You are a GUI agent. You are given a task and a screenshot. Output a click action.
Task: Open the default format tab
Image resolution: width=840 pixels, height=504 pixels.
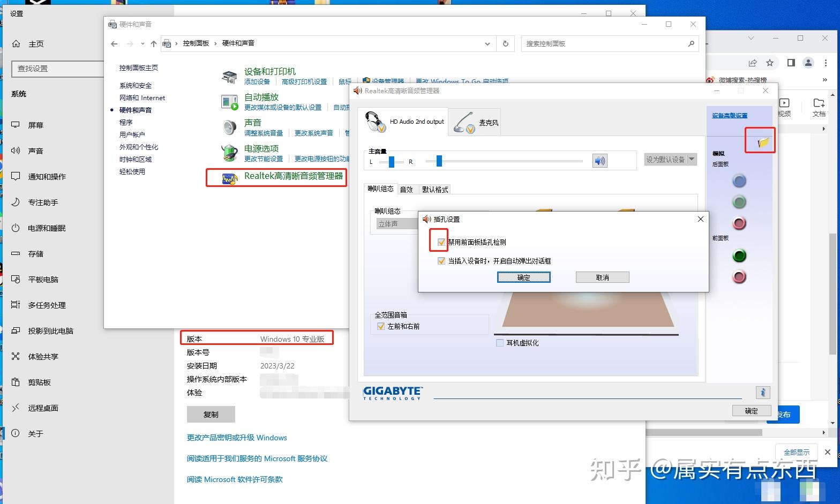[435, 189]
